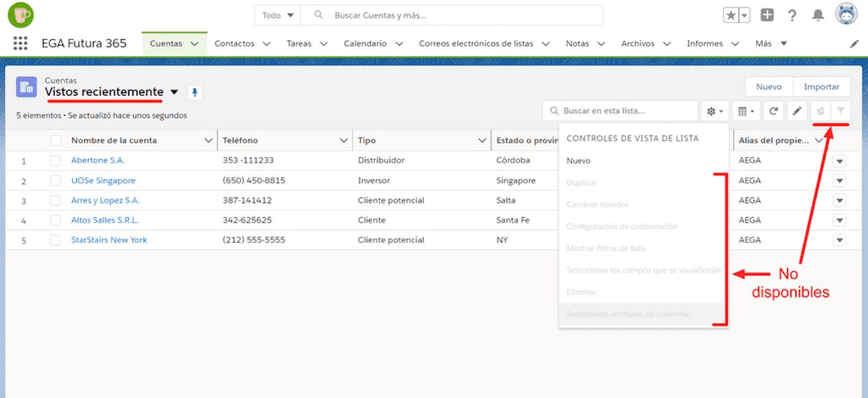Viewport: 868px width, 398px height.
Task: Open the App Launcher grid icon
Action: coord(20,43)
